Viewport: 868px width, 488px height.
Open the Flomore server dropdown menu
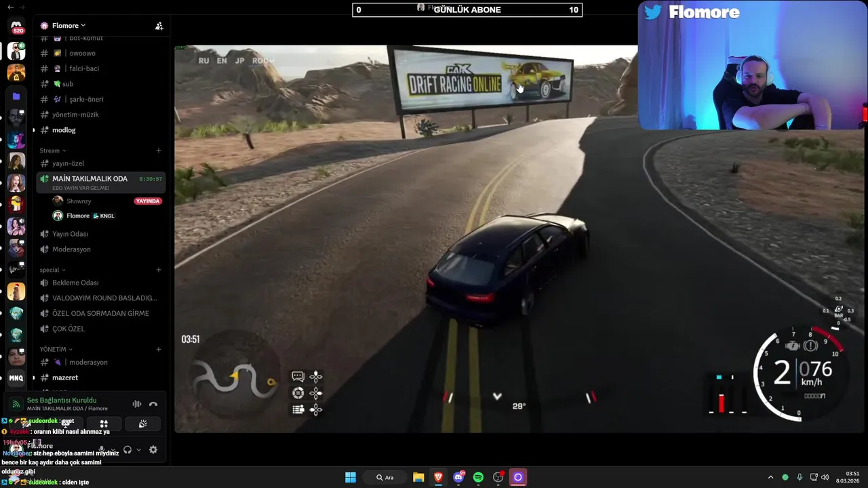click(69, 26)
